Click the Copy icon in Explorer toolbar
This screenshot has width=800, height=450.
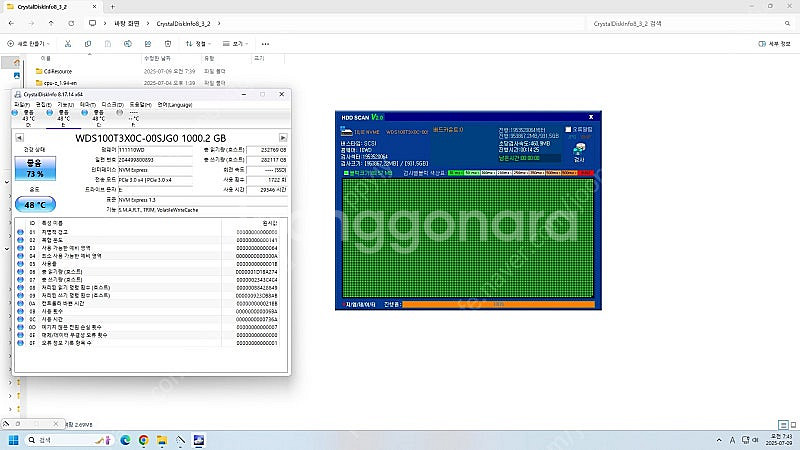click(x=88, y=44)
